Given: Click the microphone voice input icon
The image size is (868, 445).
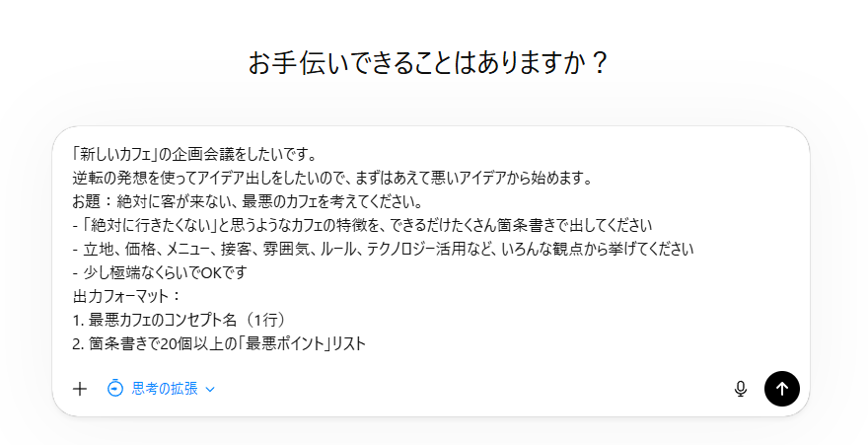Looking at the screenshot, I should tap(741, 389).
